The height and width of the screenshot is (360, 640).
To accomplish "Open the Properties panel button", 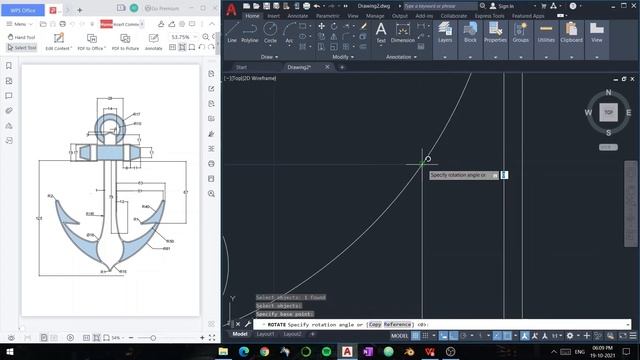I will click(x=496, y=33).
